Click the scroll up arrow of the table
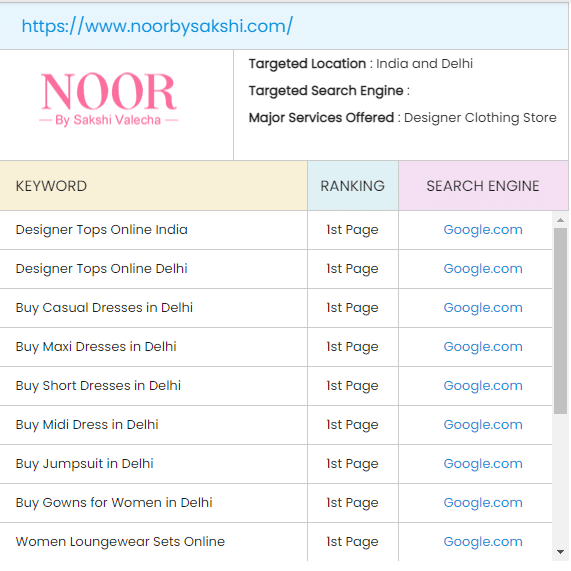The width and height of the screenshot is (571, 571). pyautogui.click(x=560, y=220)
